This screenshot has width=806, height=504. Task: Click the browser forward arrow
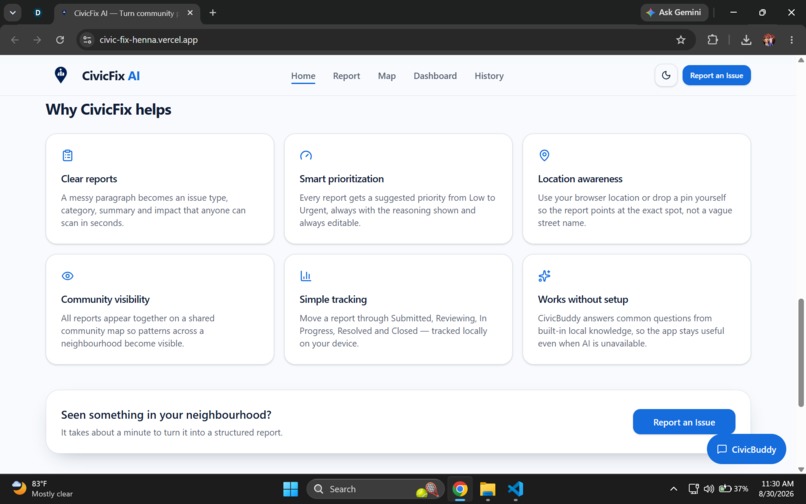37,40
